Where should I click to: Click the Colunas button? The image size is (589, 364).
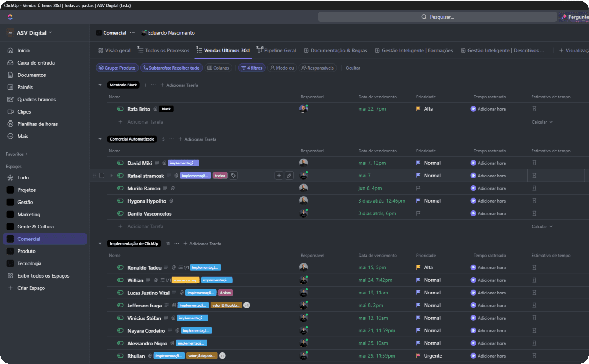pyautogui.click(x=218, y=68)
